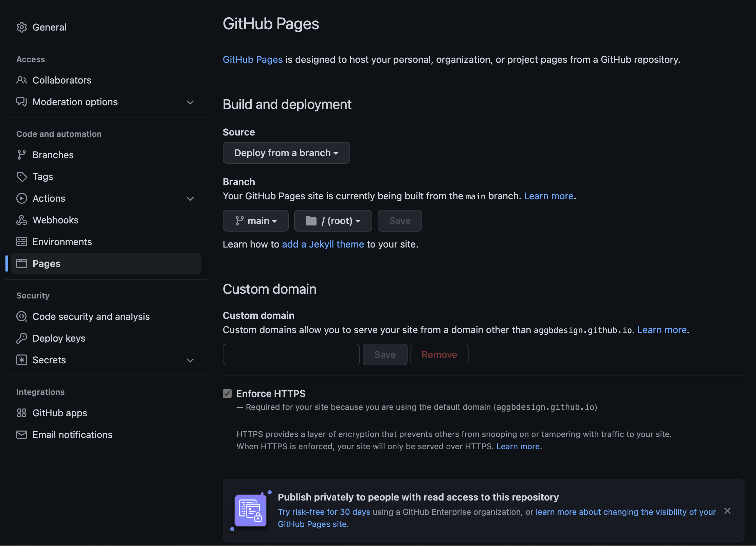Screen dimensions: 756x546
Task: Click the Email notifications envelope icon
Action: click(x=22, y=435)
